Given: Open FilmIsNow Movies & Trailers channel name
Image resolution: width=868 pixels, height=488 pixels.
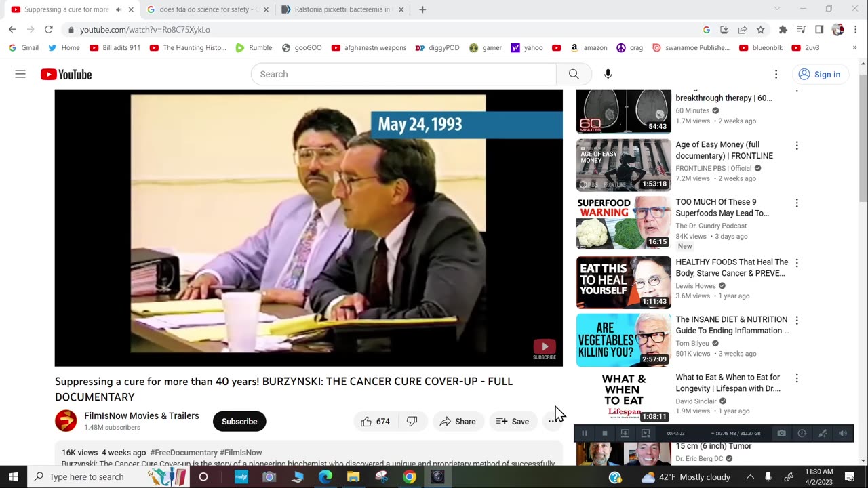Looking at the screenshot, I should [142, 415].
